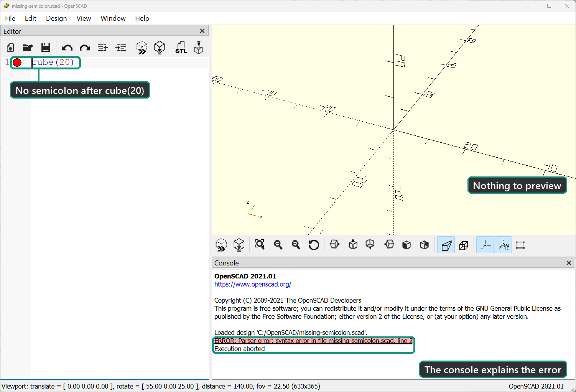Create a new file from editor toolbar

click(x=10, y=48)
